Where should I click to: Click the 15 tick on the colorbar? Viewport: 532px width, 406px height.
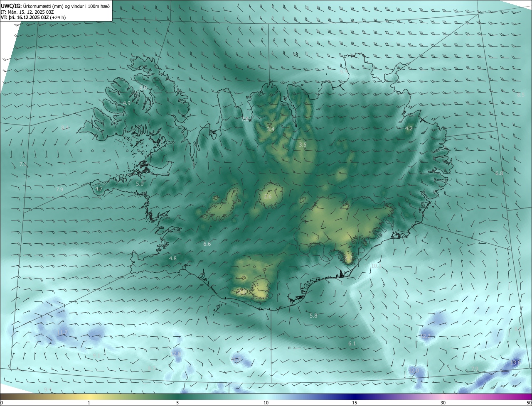click(355, 403)
